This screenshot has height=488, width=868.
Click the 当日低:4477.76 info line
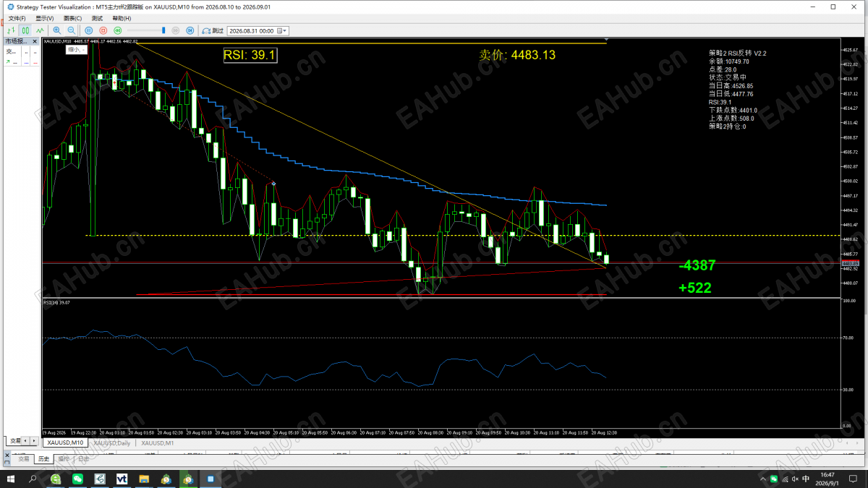tap(731, 94)
